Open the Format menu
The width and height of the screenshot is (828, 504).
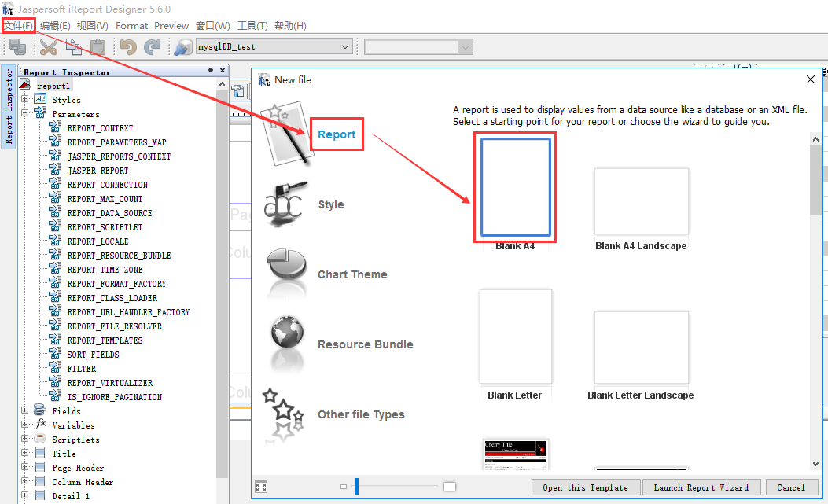coord(131,25)
